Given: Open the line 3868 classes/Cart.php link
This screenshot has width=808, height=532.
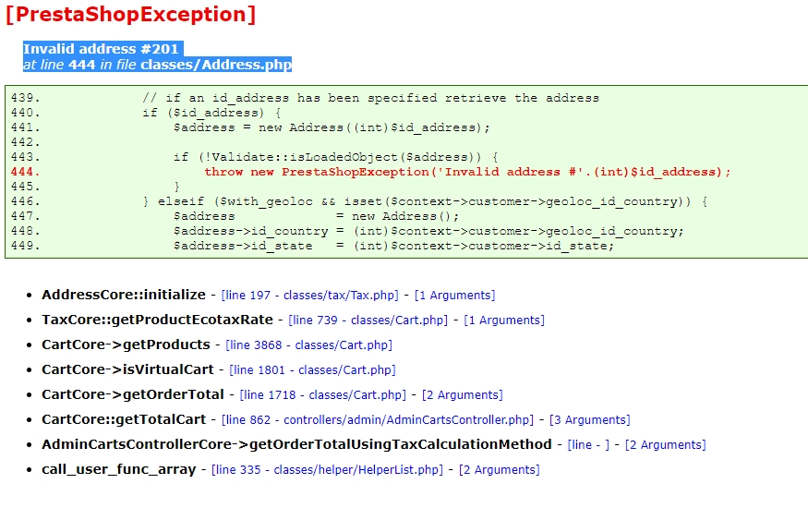Looking at the screenshot, I should point(308,345).
